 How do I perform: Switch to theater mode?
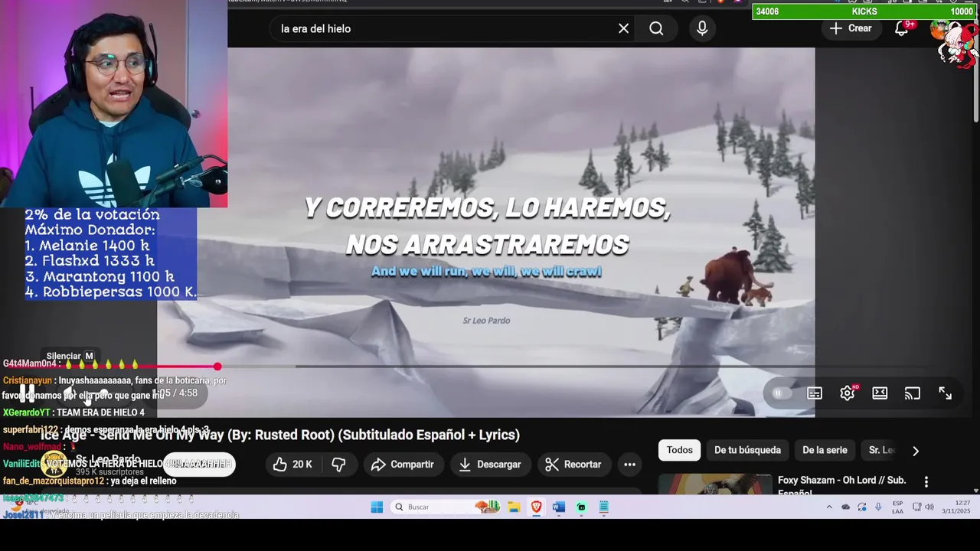point(880,393)
